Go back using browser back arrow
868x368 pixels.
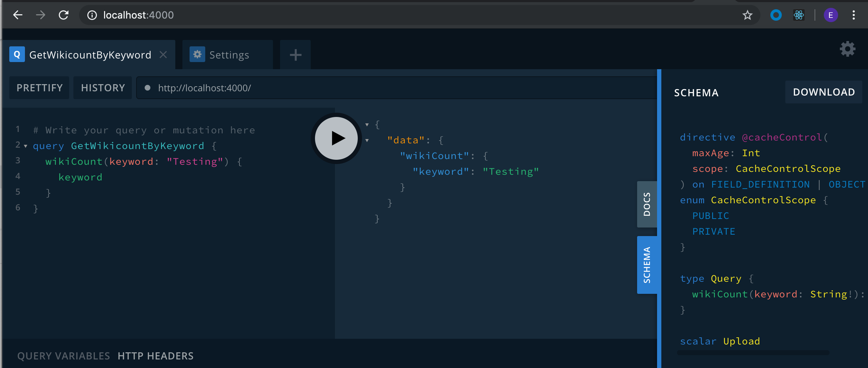tap(18, 15)
